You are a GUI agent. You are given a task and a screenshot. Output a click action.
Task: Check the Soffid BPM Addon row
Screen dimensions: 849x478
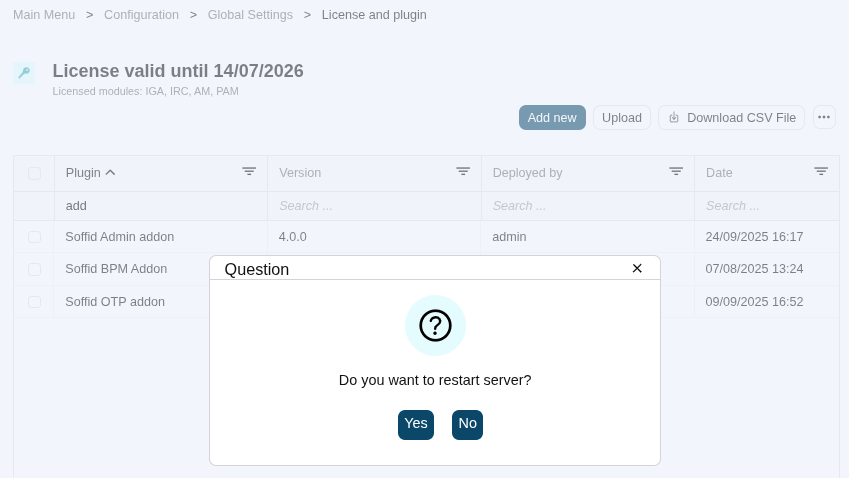coord(35,269)
